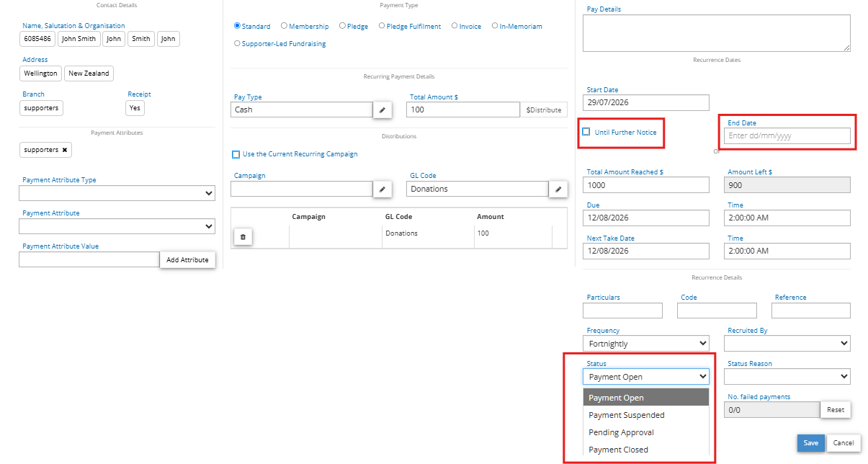Choose Payment Open in Status list
This screenshot has height=464, width=868.
[646, 398]
